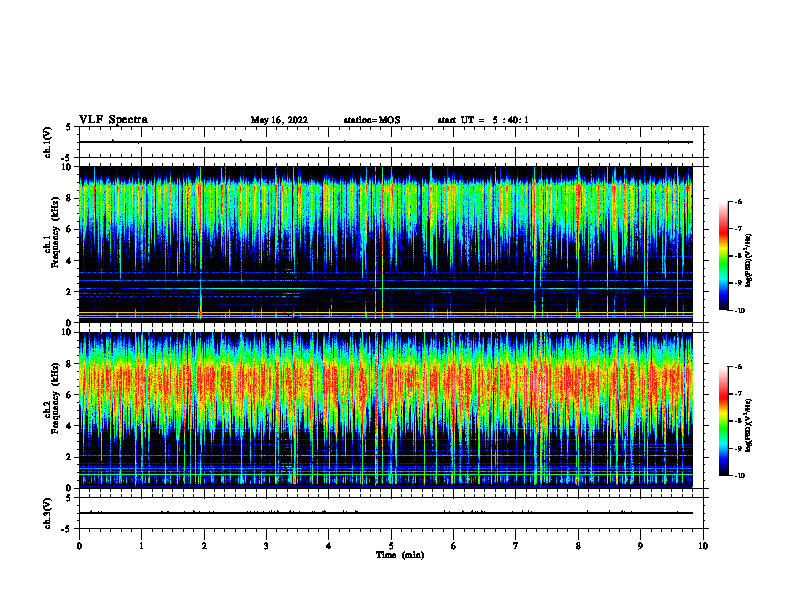Click the "Time (min)" x-axis label
This screenshot has height=612, width=792.
click(x=400, y=555)
